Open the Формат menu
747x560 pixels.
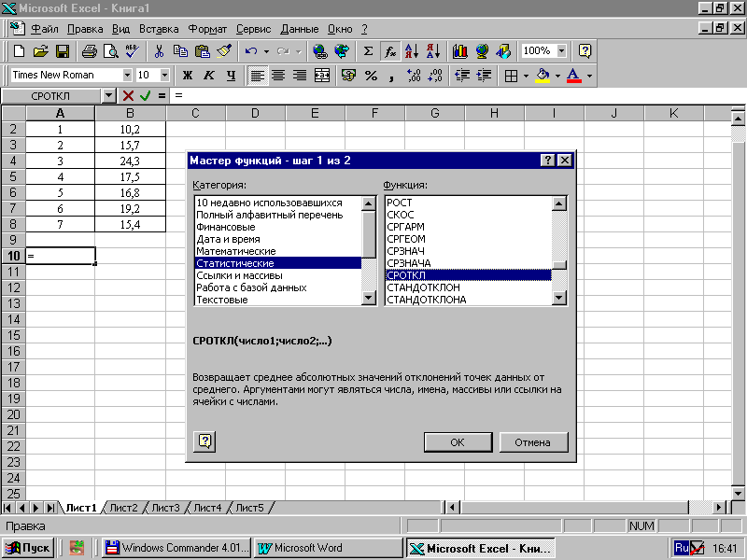pos(206,29)
